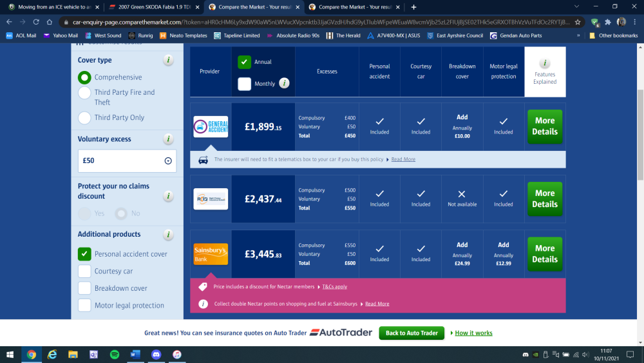Go back with browser back arrow
This screenshot has height=363, width=644.
(9, 22)
